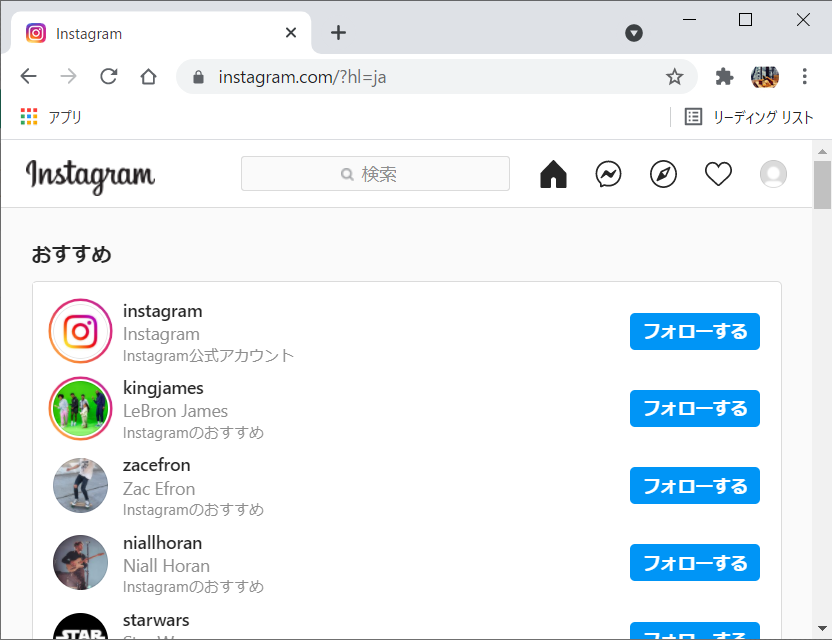
Task: Open a new tab with plus button
Action: pyautogui.click(x=338, y=33)
